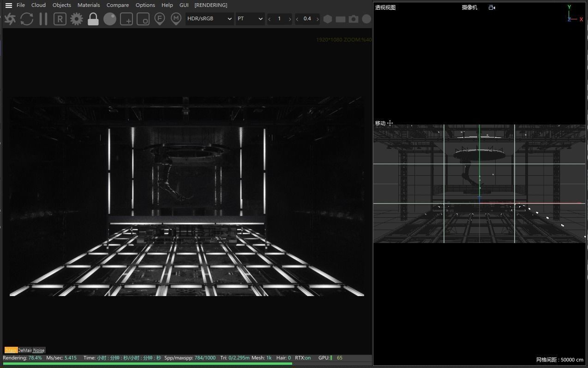Click the XYZ axis gizmo in viewport

575,14
